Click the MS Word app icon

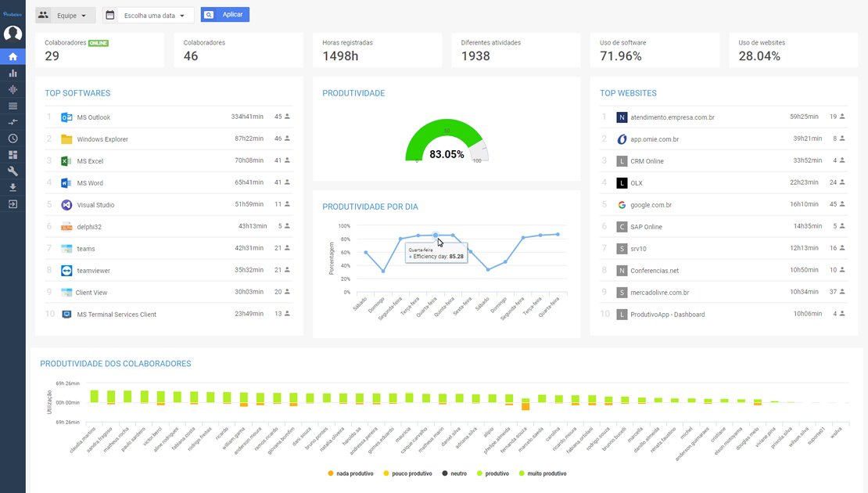point(66,183)
